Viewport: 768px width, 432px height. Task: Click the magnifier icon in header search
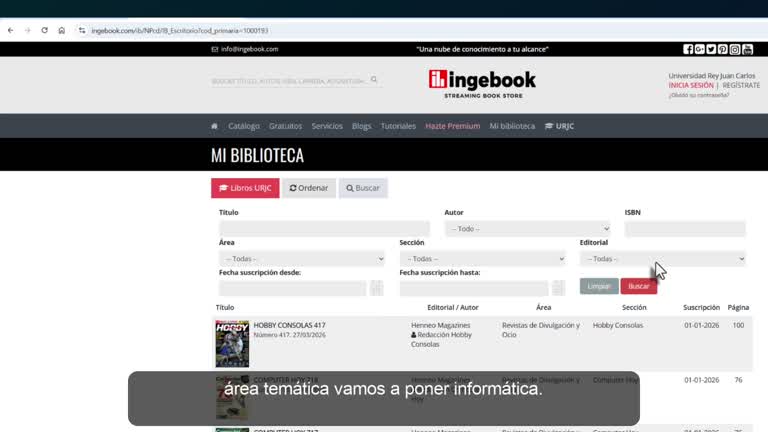[x=374, y=79]
